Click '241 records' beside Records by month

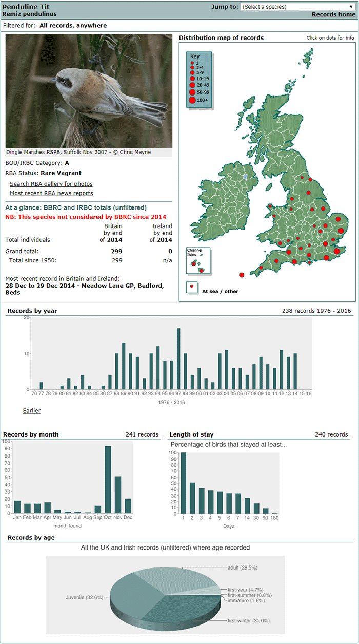pos(142,434)
